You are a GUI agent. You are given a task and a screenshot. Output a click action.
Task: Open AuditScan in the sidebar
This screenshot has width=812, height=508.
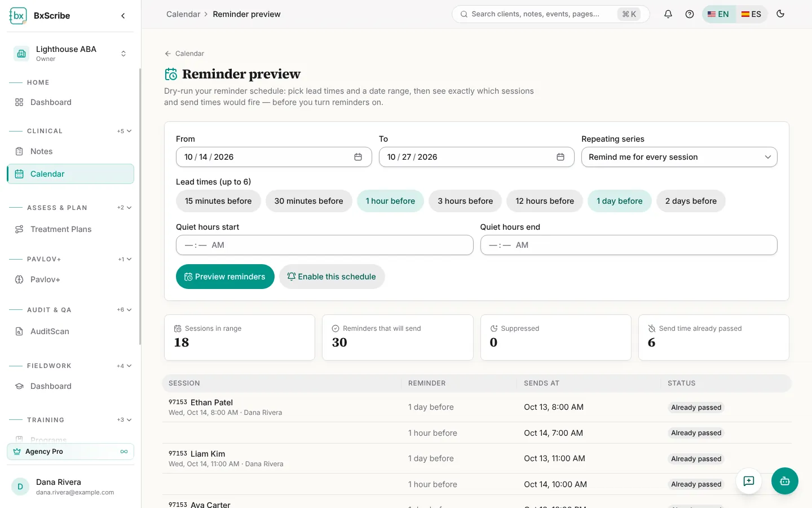(70, 331)
